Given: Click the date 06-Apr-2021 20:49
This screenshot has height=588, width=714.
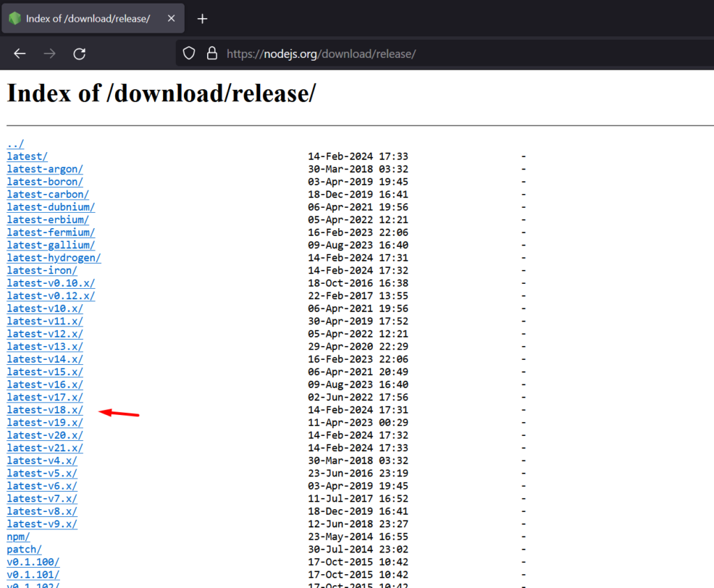Looking at the screenshot, I should (358, 372).
